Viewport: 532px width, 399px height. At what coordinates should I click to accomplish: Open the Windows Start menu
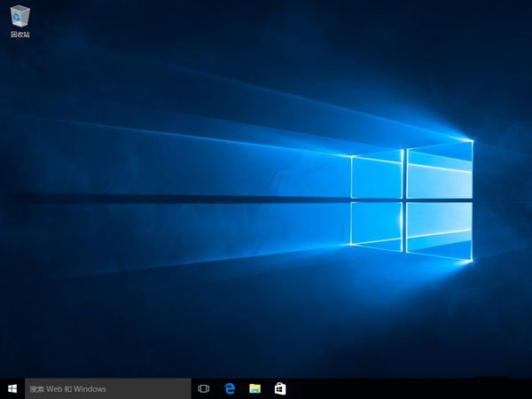[x=12, y=388]
